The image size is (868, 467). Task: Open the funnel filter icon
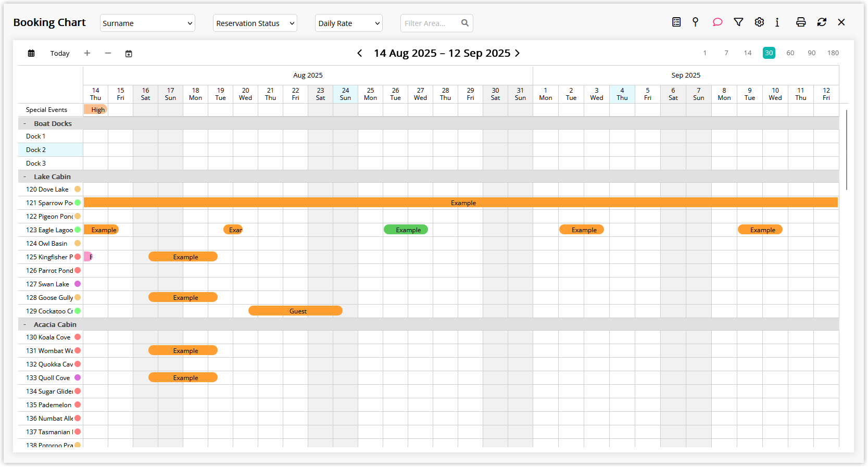pos(738,22)
